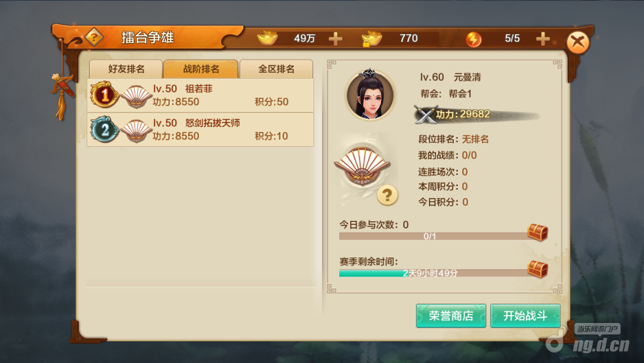Start the match with 开始战斗

click(525, 316)
